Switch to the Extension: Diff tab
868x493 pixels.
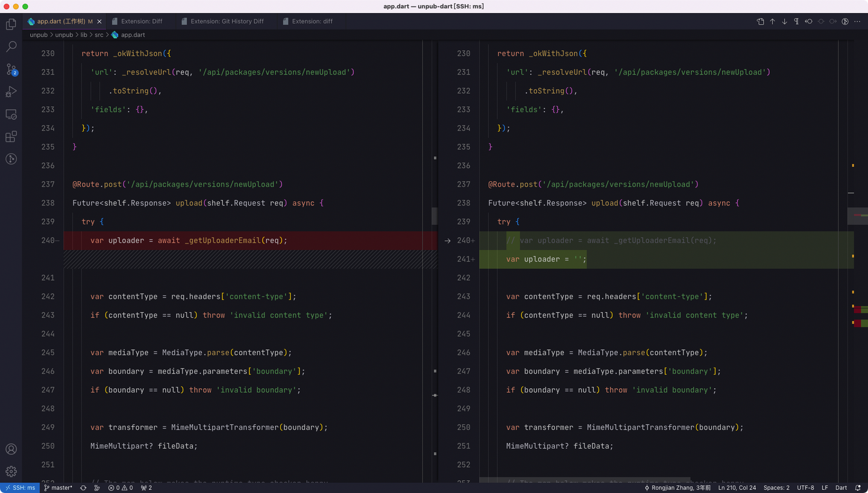[141, 22]
